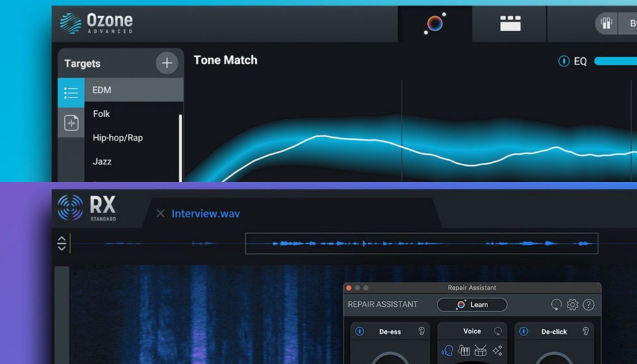Click the Repair Assistant window close button
Viewport: 637px width, 364px height.
click(x=348, y=287)
